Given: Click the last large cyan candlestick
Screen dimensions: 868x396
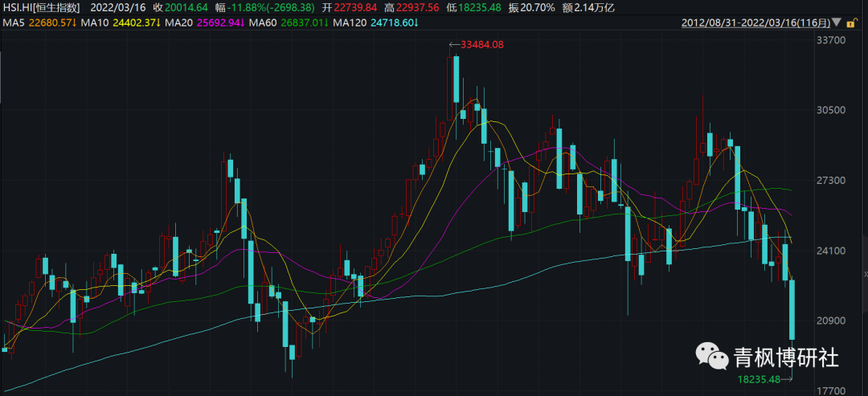Looking at the screenshot, I should click(x=792, y=309).
